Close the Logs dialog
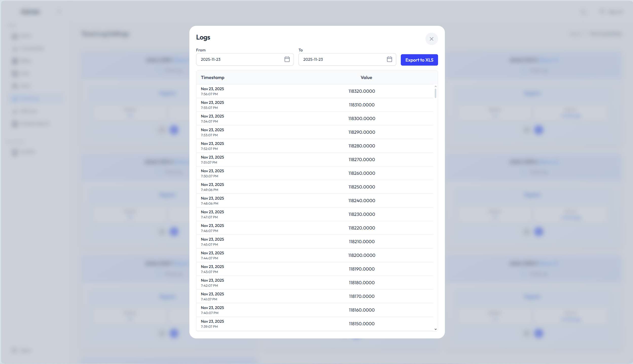Screen dimensions: 633x364 [x=431, y=39]
